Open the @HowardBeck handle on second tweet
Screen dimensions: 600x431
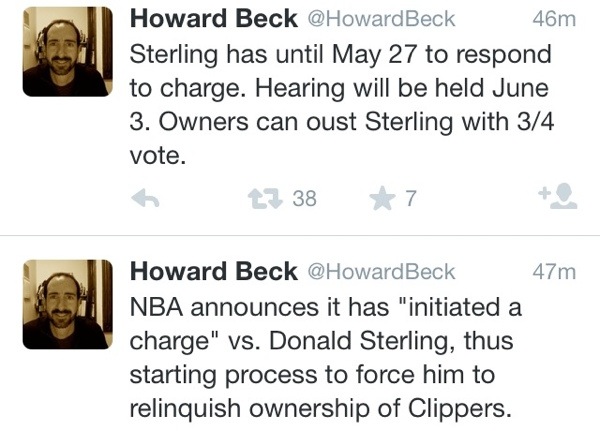pos(382,272)
